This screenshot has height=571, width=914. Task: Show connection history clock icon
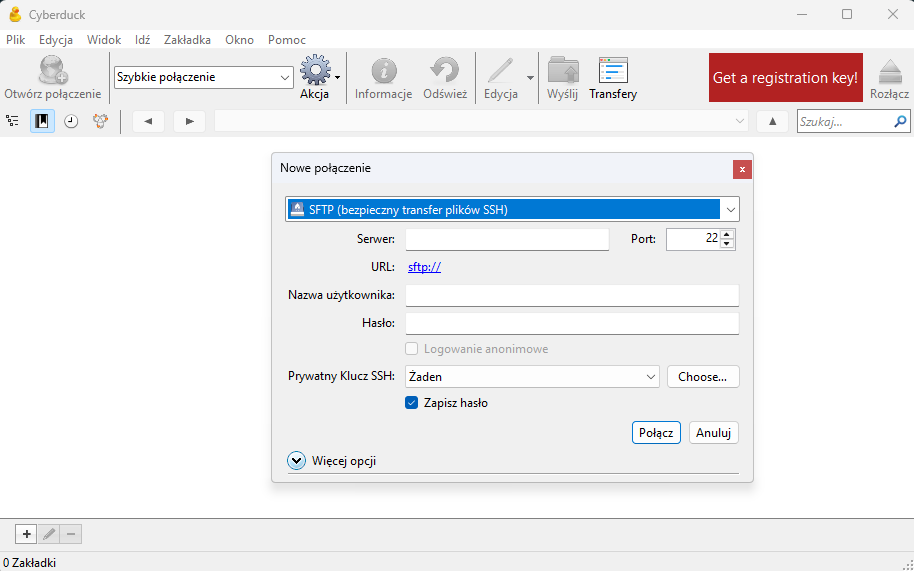71,121
